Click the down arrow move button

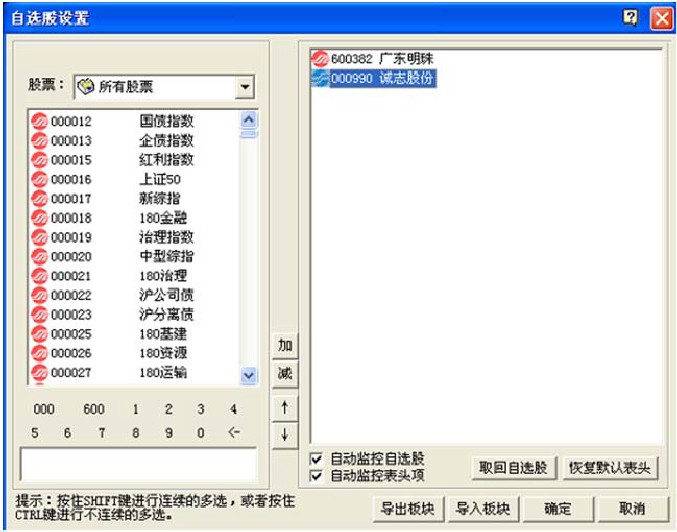coord(285,435)
